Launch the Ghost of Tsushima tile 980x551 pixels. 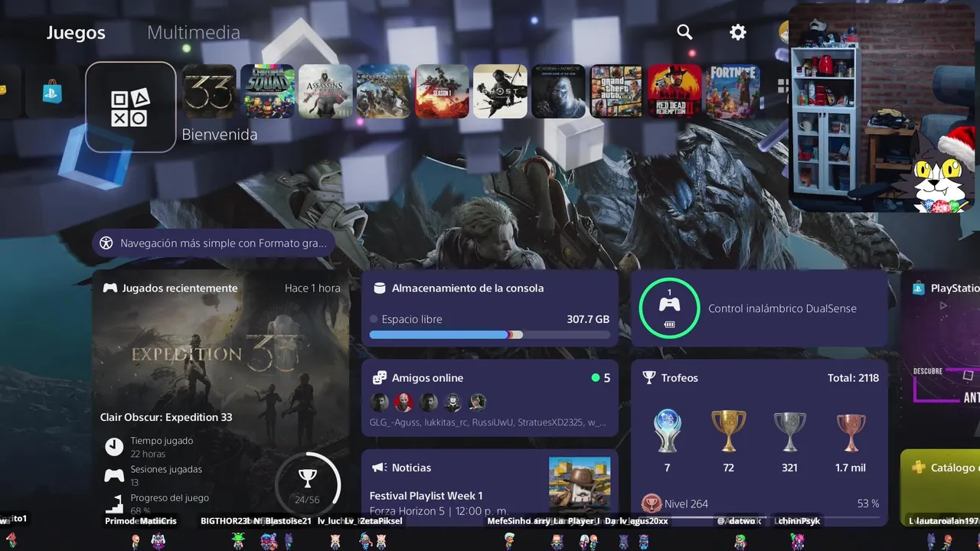tap(500, 91)
